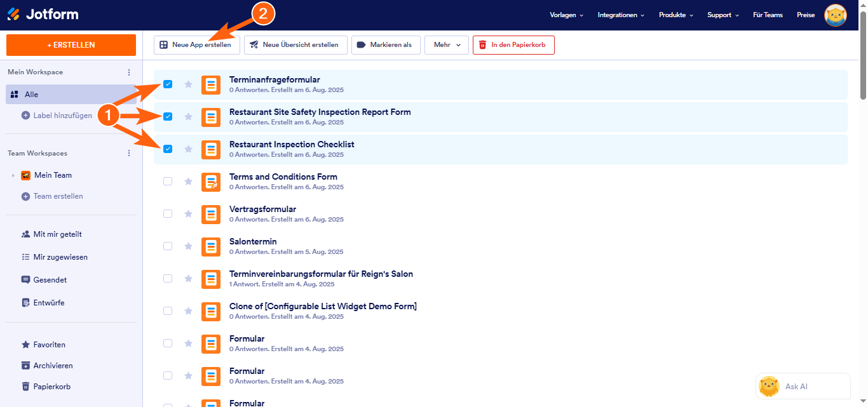
Task: Click Markieren als button
Action: [386, 45]
